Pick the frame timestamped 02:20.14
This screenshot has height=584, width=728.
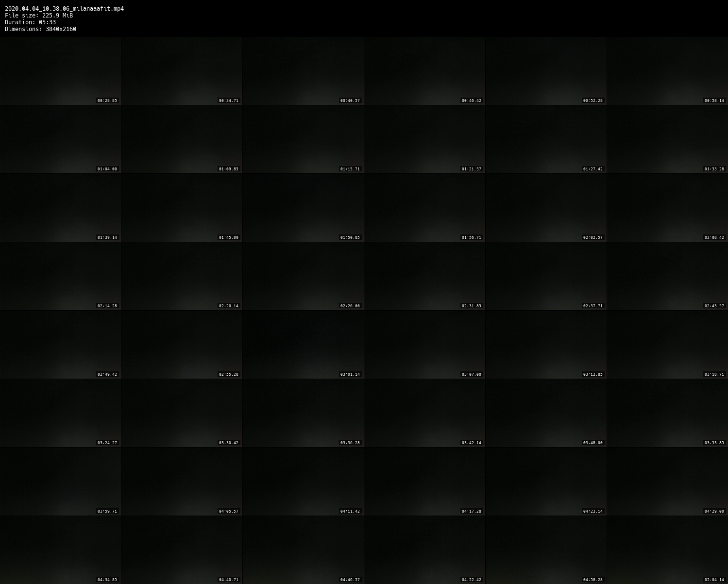[182, 276]
